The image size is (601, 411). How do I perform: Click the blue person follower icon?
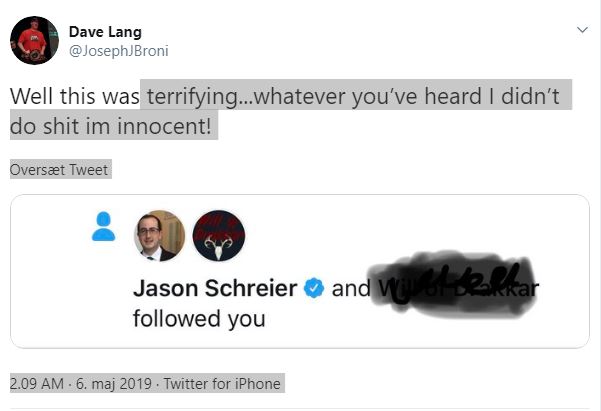pos(103,227)
